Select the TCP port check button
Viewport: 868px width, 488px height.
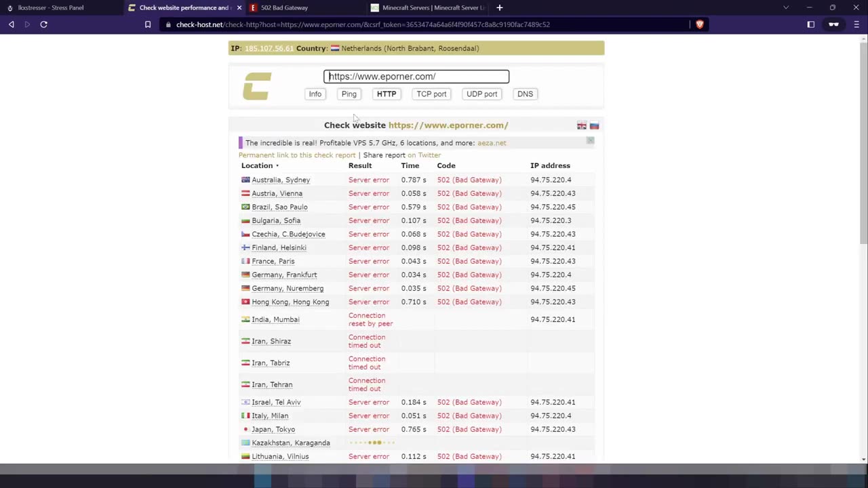coord(431,94)
